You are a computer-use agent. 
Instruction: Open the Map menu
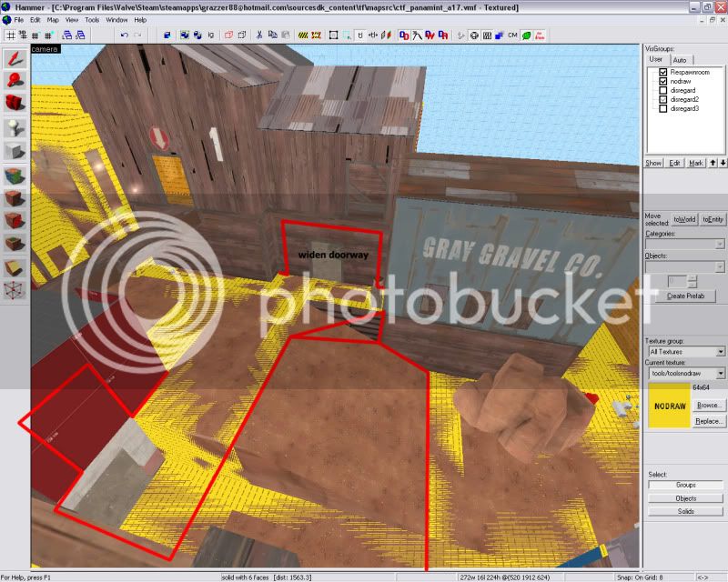click(53, 20)
